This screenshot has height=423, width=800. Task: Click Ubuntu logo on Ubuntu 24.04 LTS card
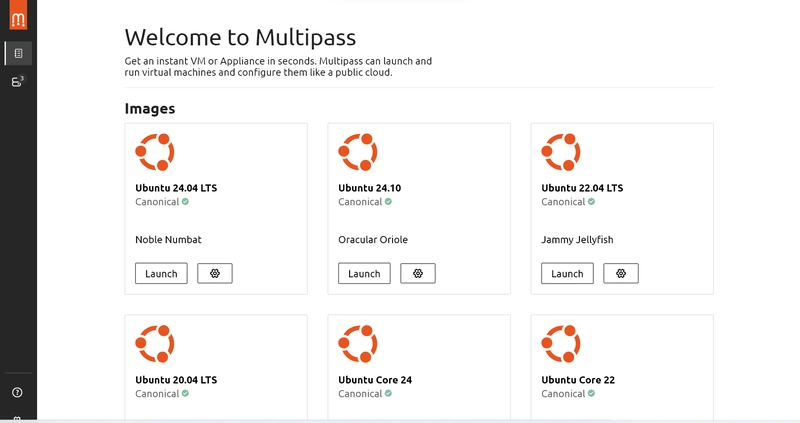(x=155, y=152)
